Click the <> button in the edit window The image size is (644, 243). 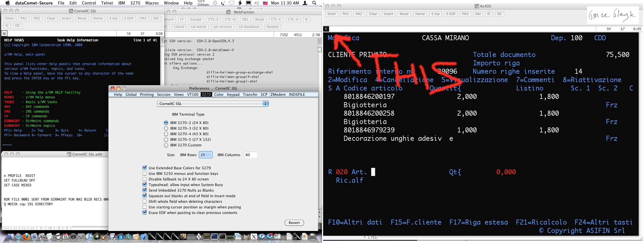pos(32,228)
